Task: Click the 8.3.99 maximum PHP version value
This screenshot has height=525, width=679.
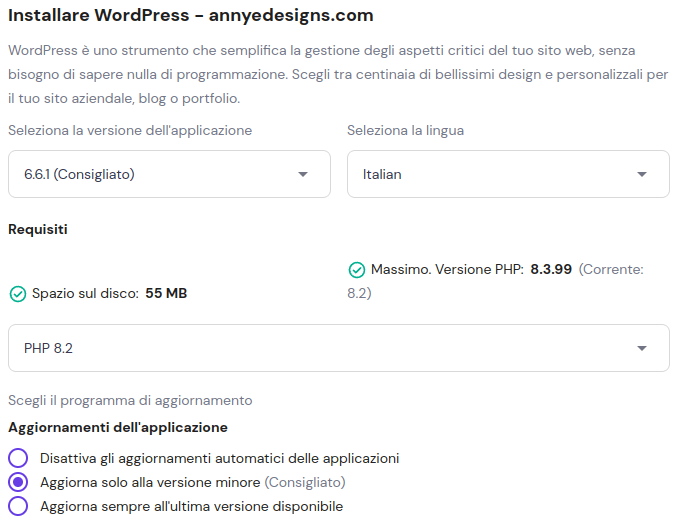Action: click(551, 269)
